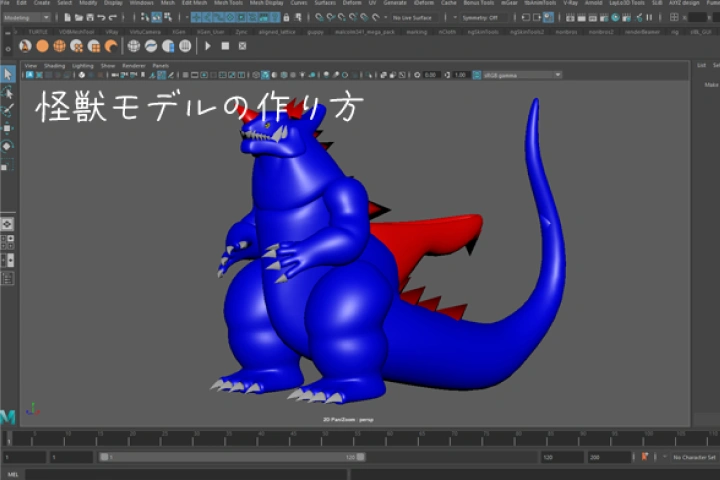Click the orange crescent shelf icon
This screenshot has width=720, height=480.
pyautogui.click(x=111, y=46)
